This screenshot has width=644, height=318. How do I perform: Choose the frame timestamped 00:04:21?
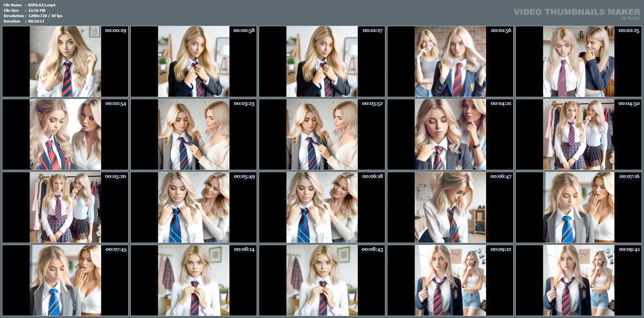[450, 134]
